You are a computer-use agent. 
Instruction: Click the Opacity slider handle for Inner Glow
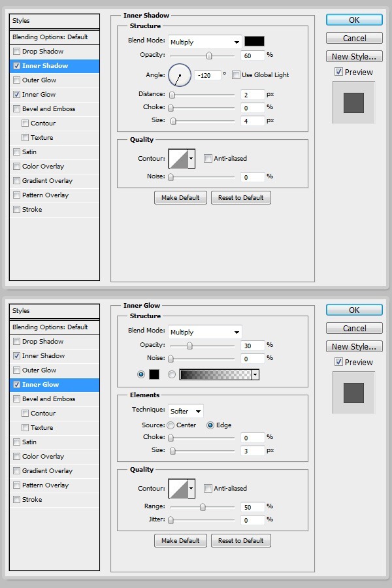(189, 346)
